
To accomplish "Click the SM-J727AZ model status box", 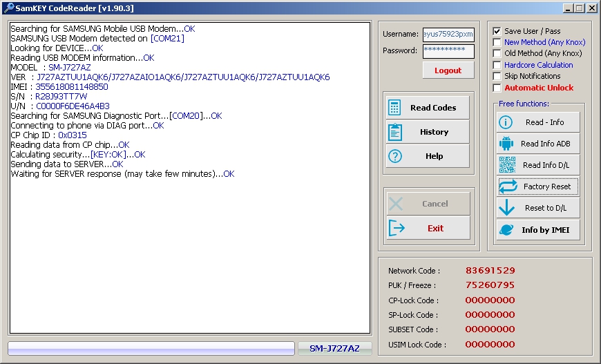I will [x=334, y=349].
